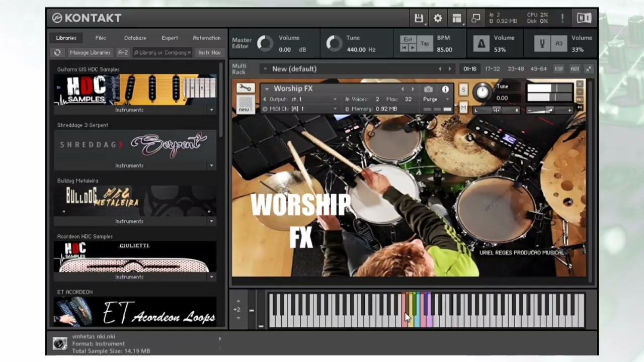This screenshot has width=644, height=362.
Task: Select the 33-48 rack page
Action: 516,69
